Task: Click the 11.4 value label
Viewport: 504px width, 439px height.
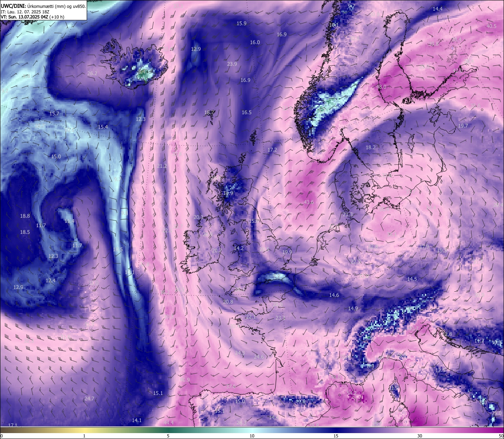Action: [69, 221]
